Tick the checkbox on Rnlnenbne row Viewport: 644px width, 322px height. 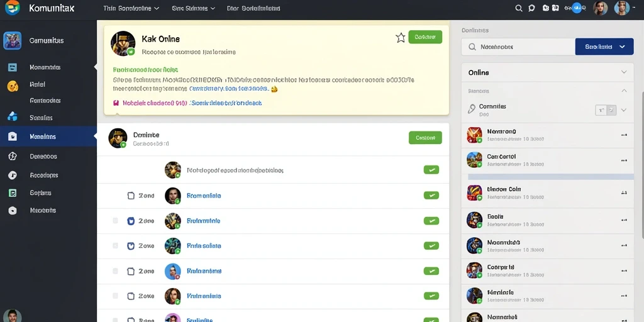point(116,271)
